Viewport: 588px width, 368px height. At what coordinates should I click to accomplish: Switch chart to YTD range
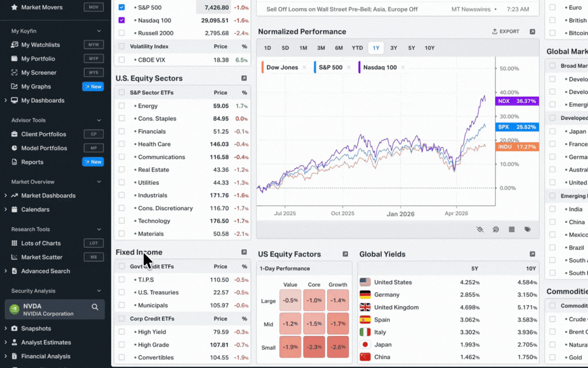click(x=357, y=48)
